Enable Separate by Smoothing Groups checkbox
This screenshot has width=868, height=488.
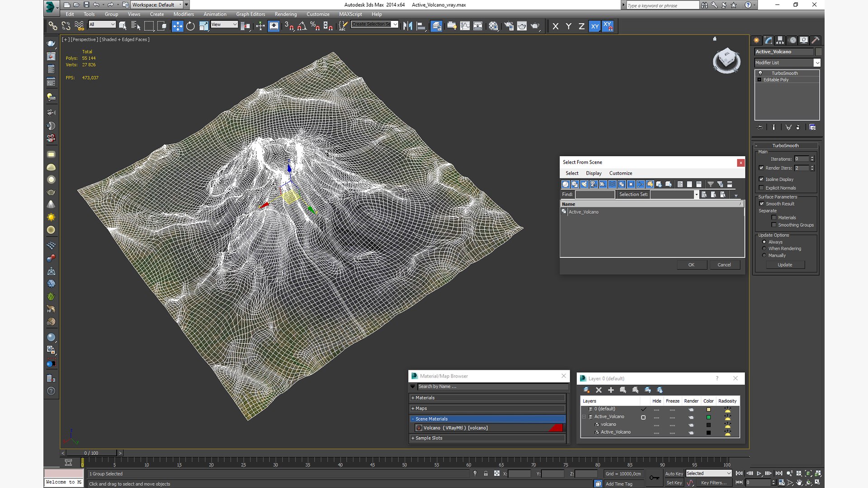pyautogui.click(x=774, y=225)
